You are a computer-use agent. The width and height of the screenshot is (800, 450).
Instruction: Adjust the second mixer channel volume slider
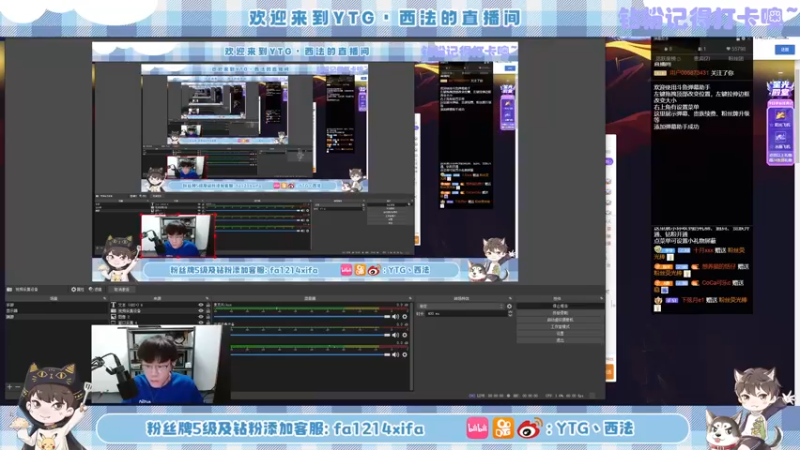(x=310, y=335)
